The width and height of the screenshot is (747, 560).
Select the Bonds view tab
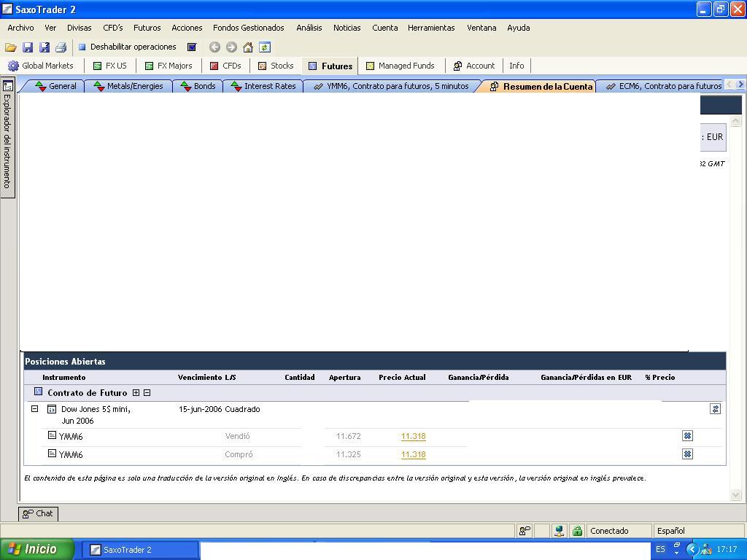198,86
